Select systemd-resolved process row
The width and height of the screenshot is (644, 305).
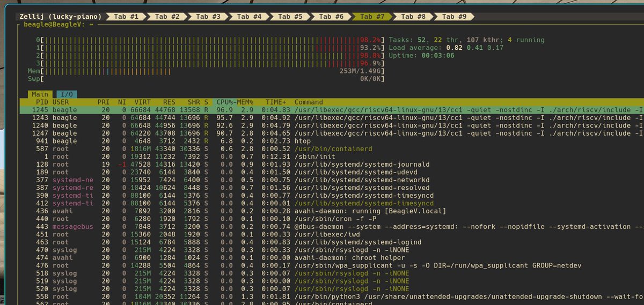332,188
